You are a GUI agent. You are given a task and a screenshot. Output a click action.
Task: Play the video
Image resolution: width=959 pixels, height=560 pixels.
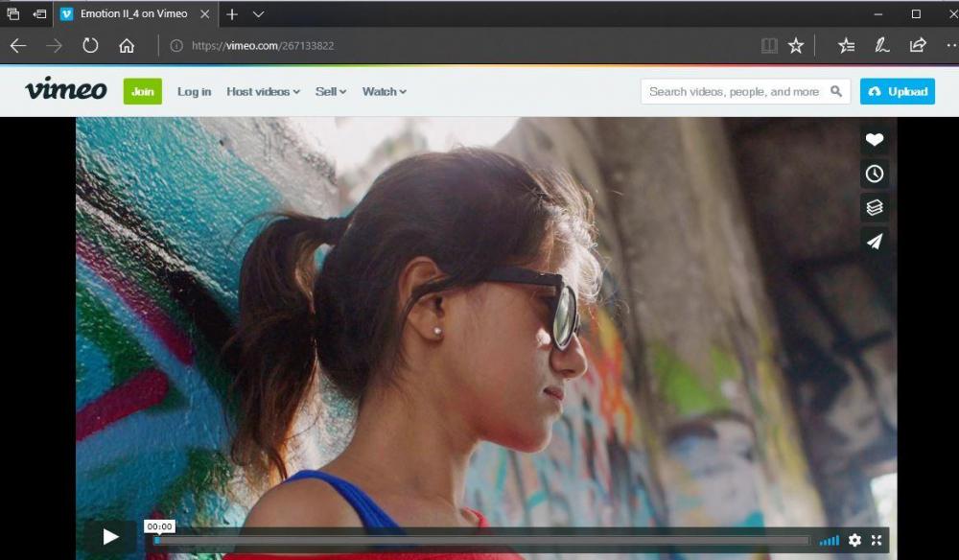click(110, 537)
